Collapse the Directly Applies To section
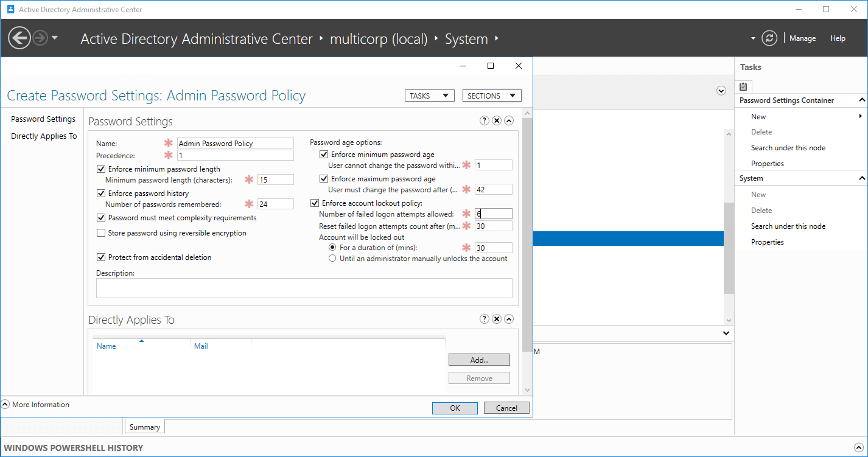Screen dimensions: 868x457 509,319
